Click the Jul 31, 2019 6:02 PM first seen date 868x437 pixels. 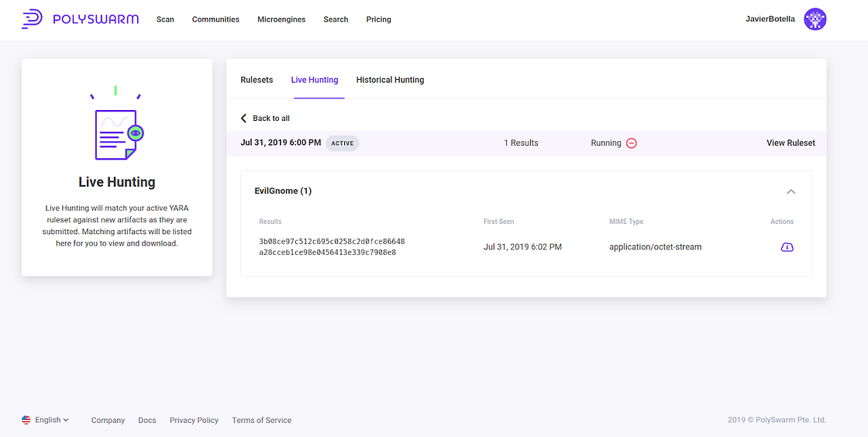click(522, 246)
